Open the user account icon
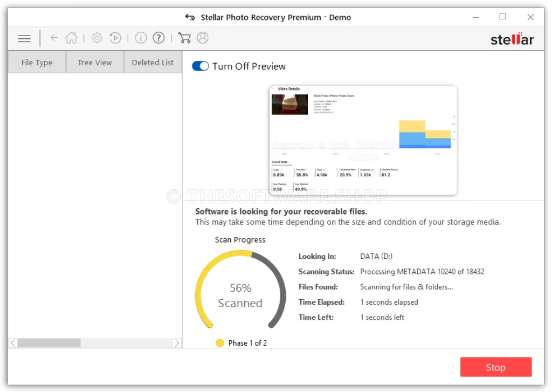Image resolution: width=552 pixels, height=392 pixels. click(x=203, y=38)
